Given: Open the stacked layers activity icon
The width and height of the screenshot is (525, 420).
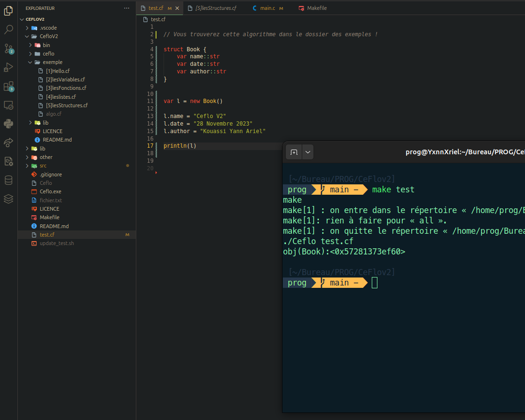Looking at the screenshot, I should [x=8, y=199].
